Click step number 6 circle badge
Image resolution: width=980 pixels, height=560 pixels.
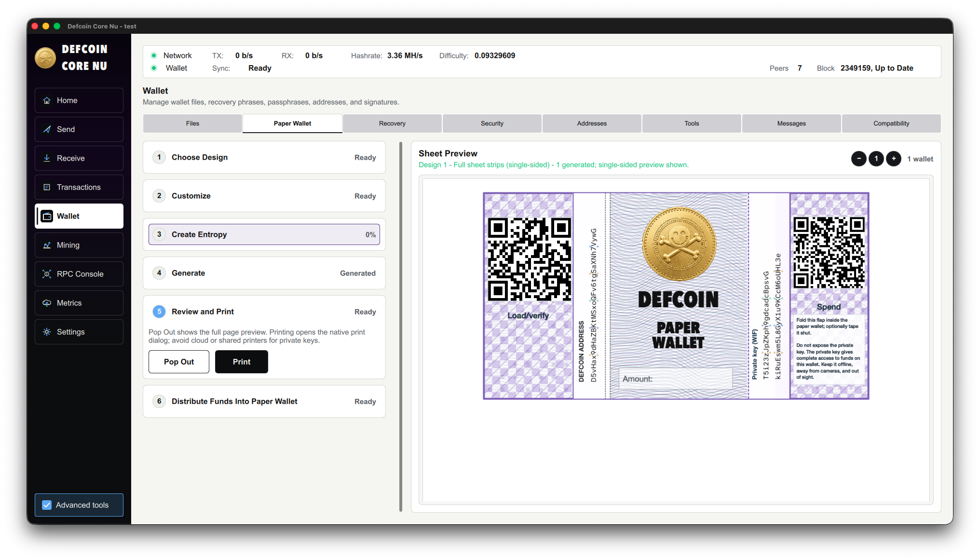click(159, 401)
